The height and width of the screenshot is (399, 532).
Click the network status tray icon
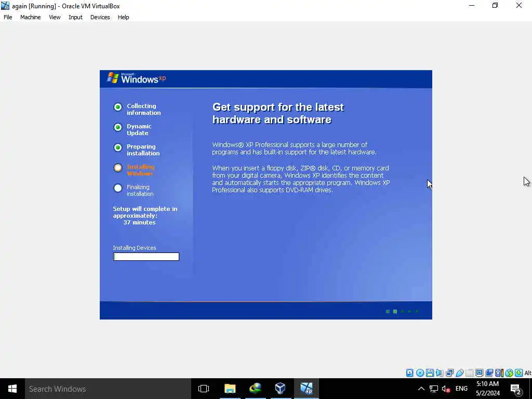pyautogui.click(x=434, y=389)
